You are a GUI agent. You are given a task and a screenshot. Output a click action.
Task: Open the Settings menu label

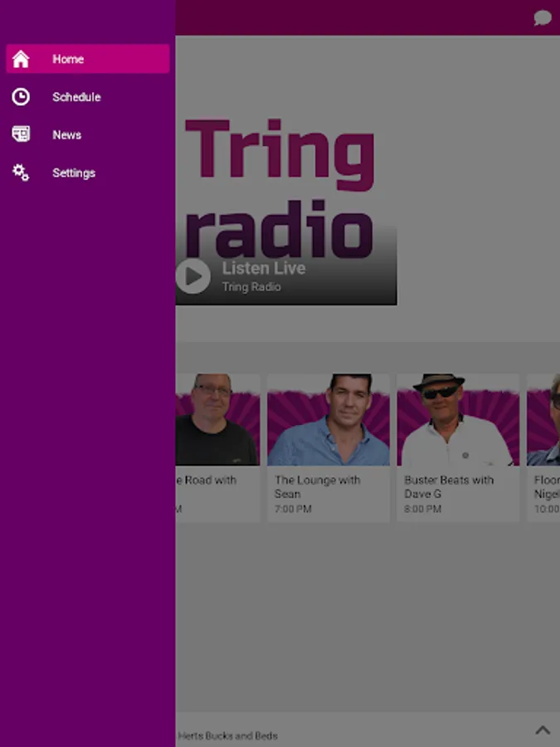click(x=74, y=173)
